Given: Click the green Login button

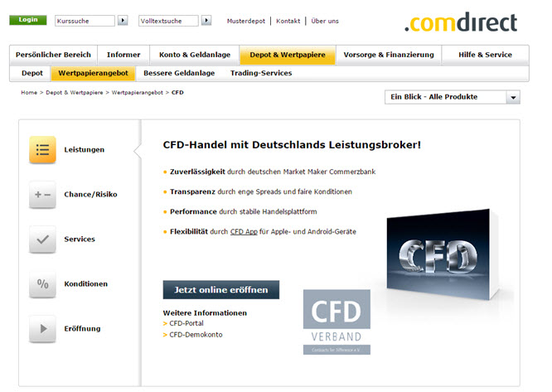Looking at the screenshot, I should pyautogui.click(x=28, y=20).
